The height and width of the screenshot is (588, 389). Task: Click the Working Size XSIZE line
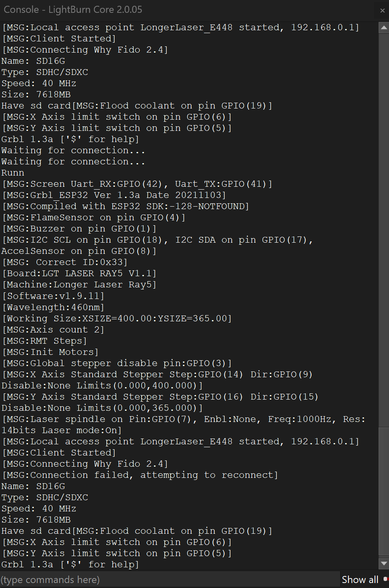pos(117,318)
